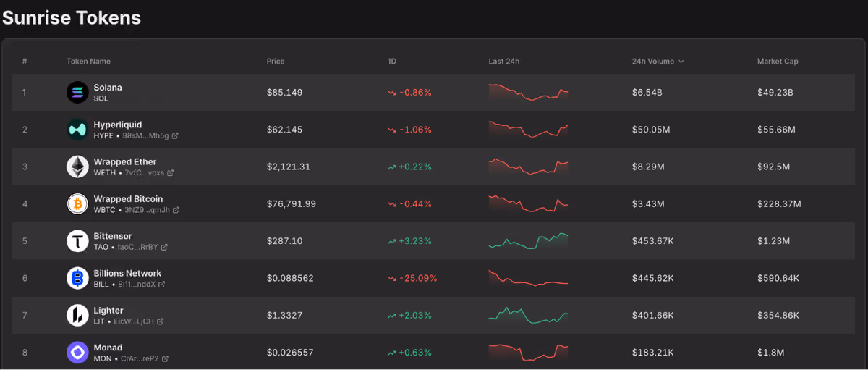Click the # rank column header

25,62
